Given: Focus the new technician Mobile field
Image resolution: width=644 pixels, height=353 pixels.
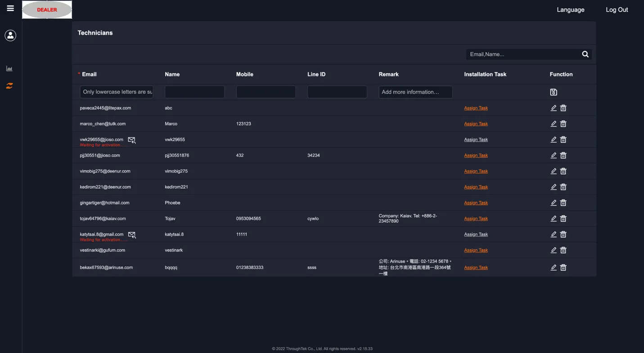Looking at the screenshot, I should coord(266,92).
